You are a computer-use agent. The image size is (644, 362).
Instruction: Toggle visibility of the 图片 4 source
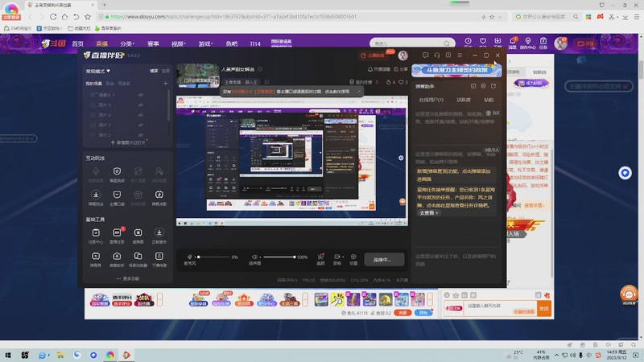point(140,115)
